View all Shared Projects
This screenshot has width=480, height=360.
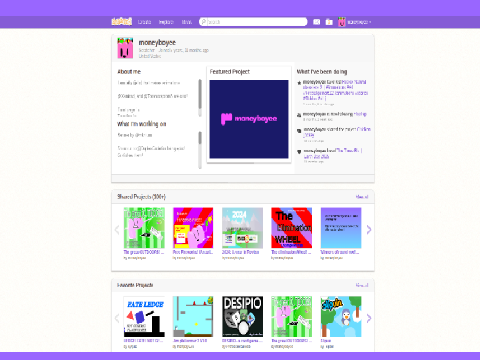click(x=362, y=197)
